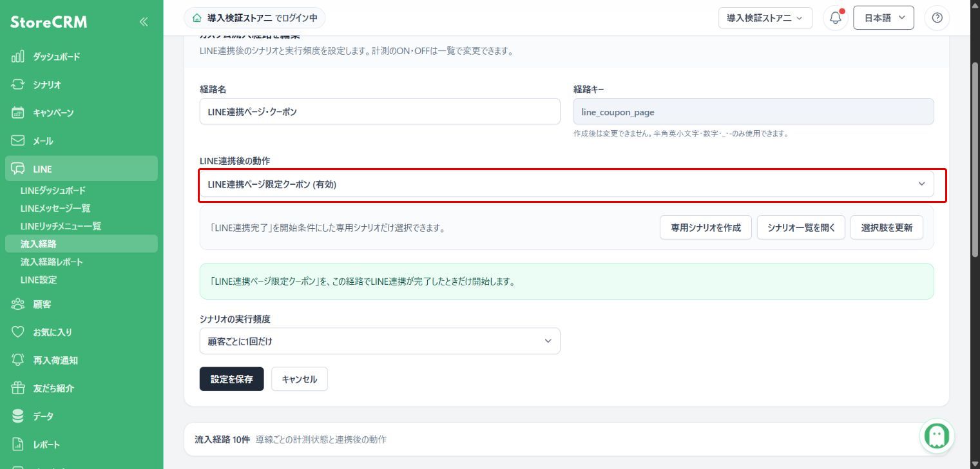Open LINEリッチメニュー一覧 in sidebar

tap(61, 226)
